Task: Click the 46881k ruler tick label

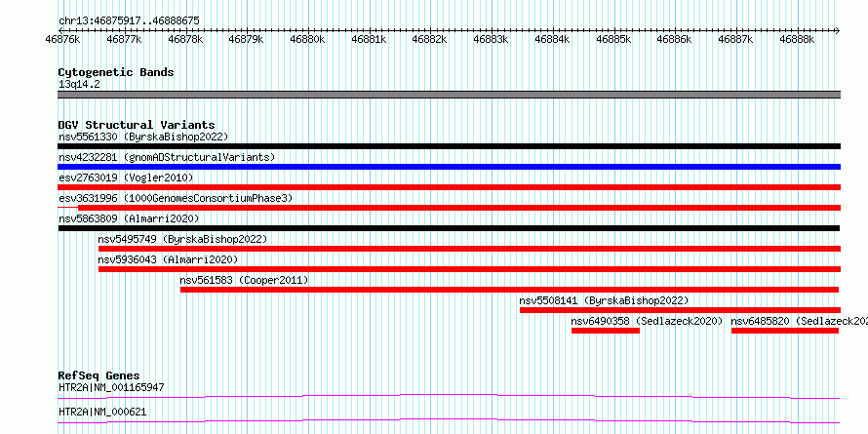Action: point(369,39)
